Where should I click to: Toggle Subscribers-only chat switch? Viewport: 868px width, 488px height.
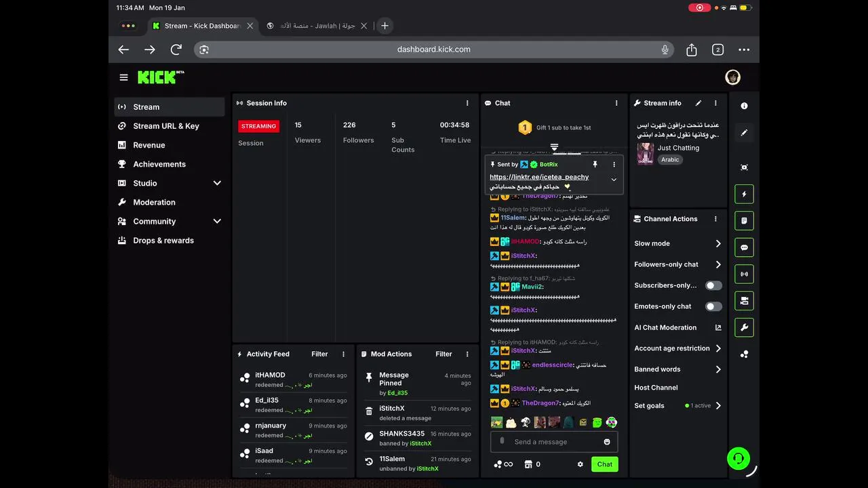click(x=713, y=285)
